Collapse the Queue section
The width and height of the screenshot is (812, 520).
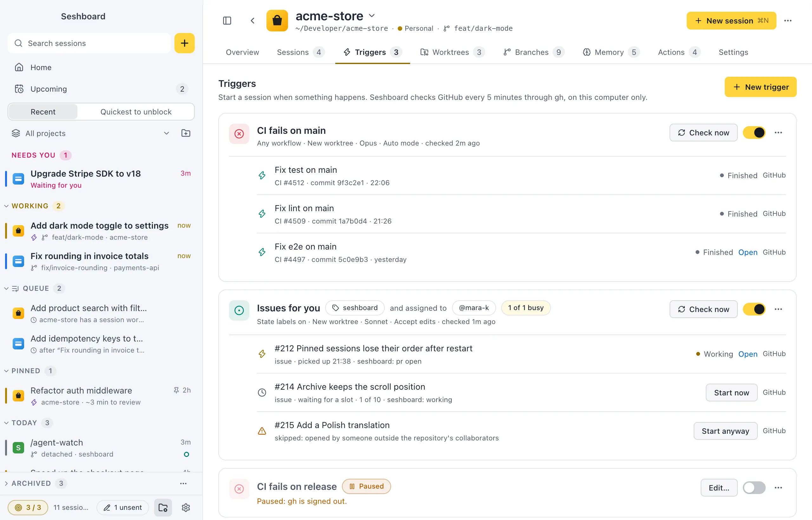(6, 288)
